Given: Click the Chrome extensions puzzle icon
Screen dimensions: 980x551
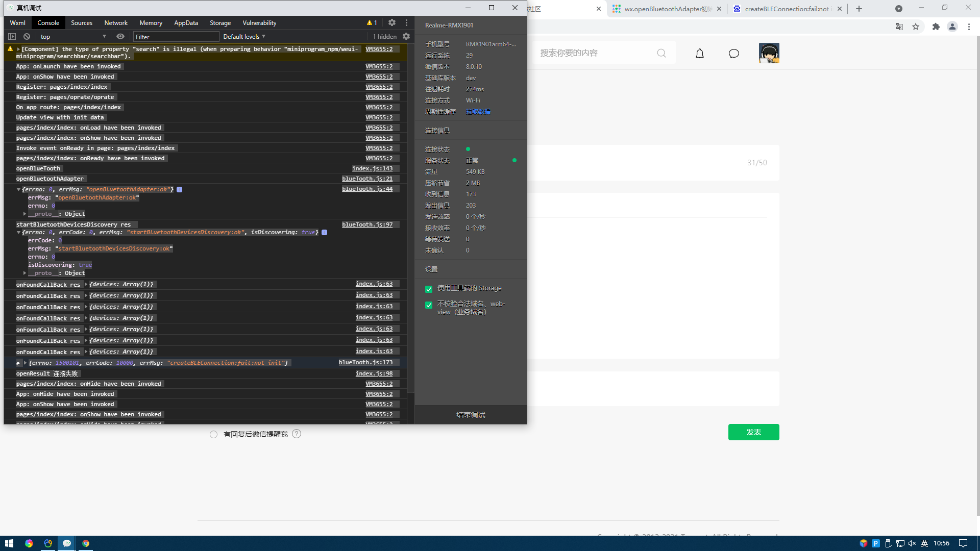Looking at the screenshot, I should pos(936,27).
